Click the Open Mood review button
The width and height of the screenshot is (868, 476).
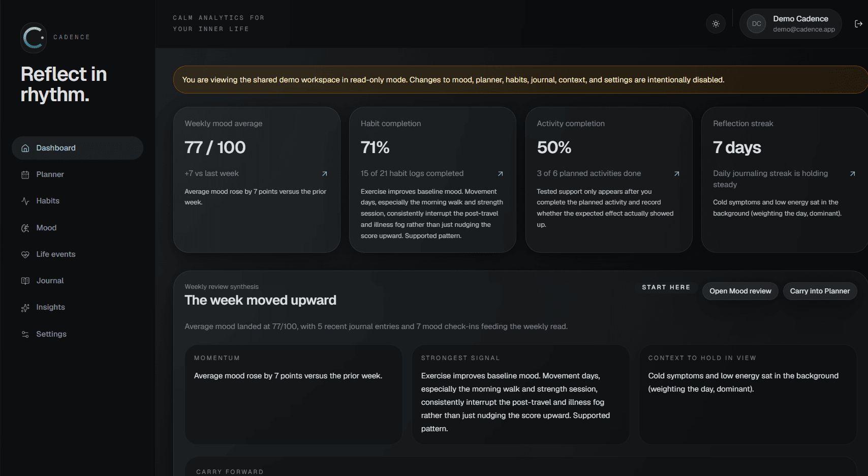tap(740, 291)
